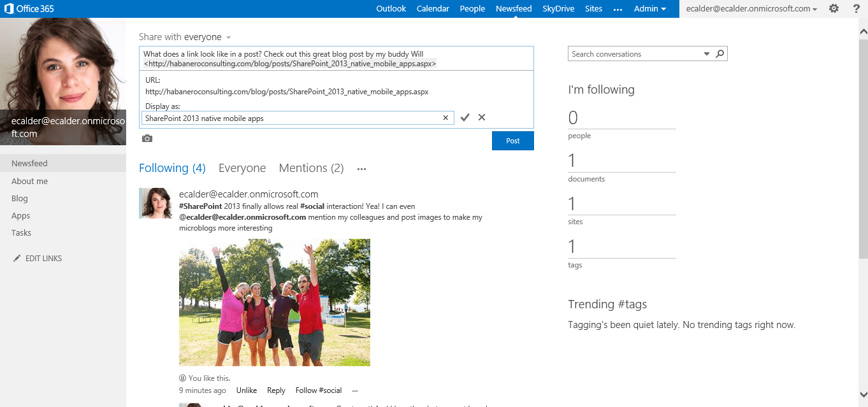868x407 pixels.
Task: Unlike the SharePoint post
Action: 247,390
